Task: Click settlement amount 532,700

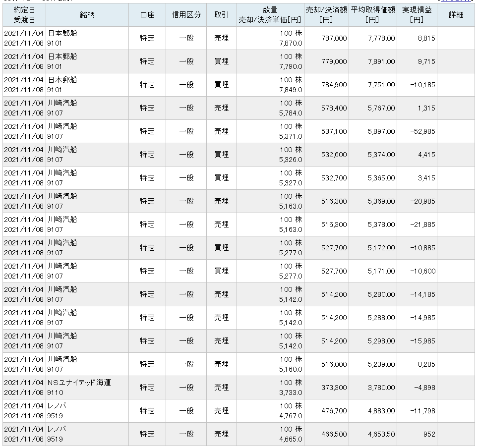Action: (334, 178)
